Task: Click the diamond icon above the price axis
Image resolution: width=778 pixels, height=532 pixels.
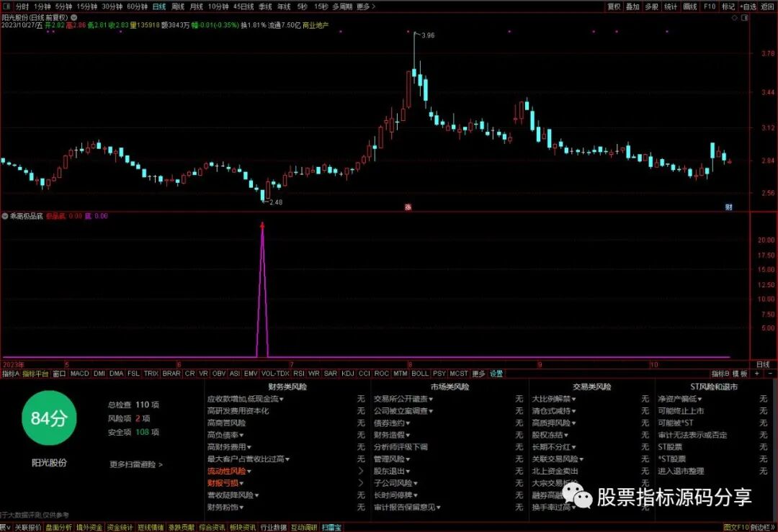Action: [735, 17]
